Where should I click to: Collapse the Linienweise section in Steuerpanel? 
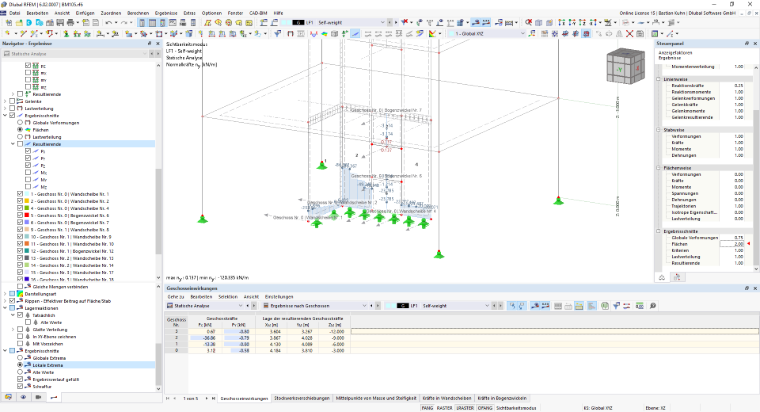(x=658, y=79)
